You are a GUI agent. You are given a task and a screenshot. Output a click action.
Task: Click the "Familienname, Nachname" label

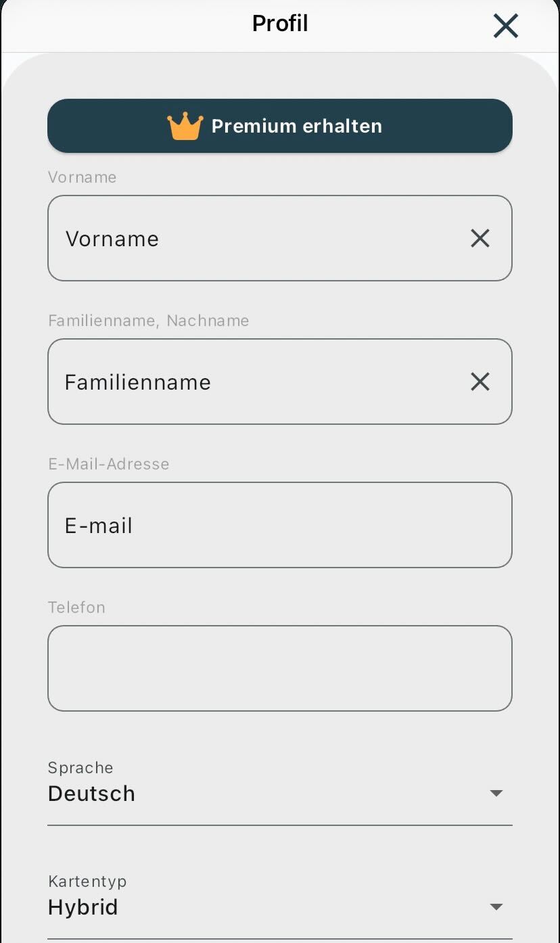pyautogui.click(x=149, y=321)
